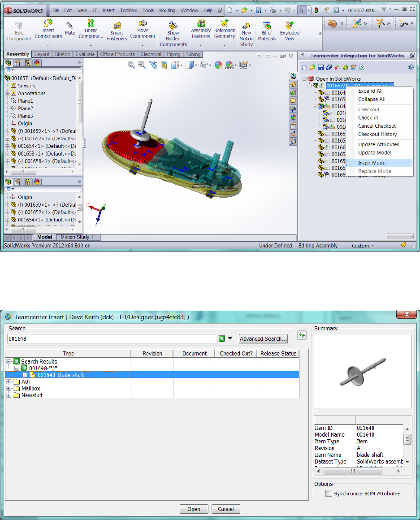Expand the Newstuff folder
This screenshot has width=420, height=520.
click(x=9, y=395)
